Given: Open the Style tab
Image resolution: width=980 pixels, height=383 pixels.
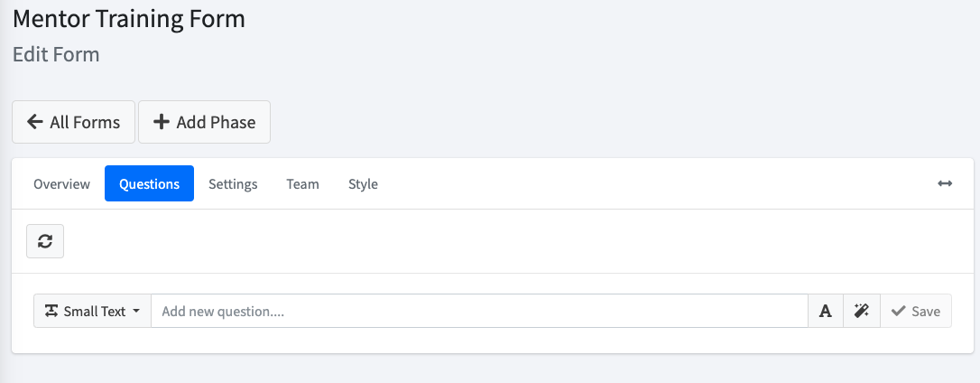Looking at the screenshot, I should coord(363,184).
